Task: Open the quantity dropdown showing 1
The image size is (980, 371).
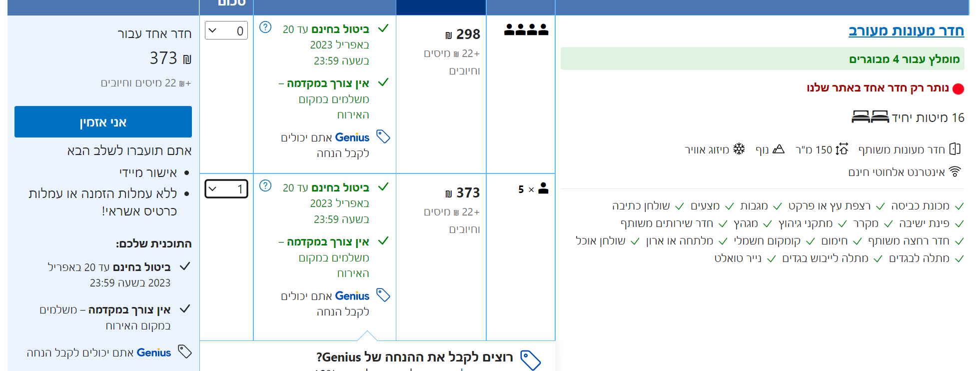Action: 226,189
